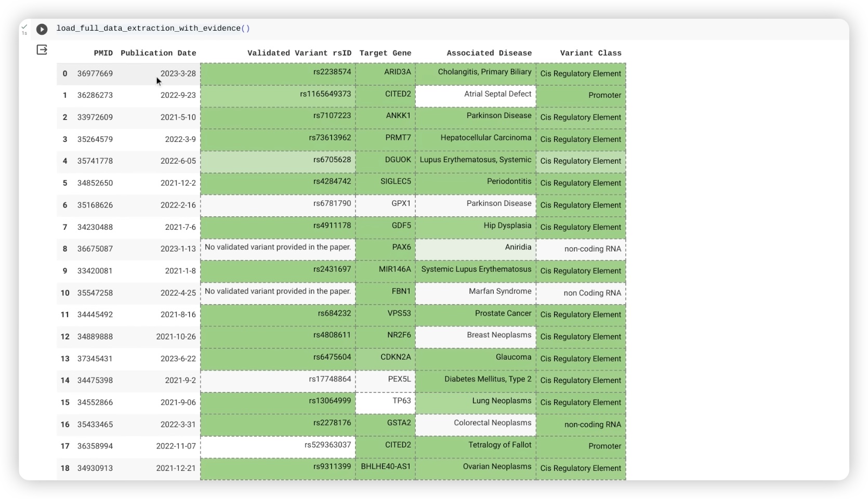Select the ANKK1 gene cell

click(x=386, y=118)
